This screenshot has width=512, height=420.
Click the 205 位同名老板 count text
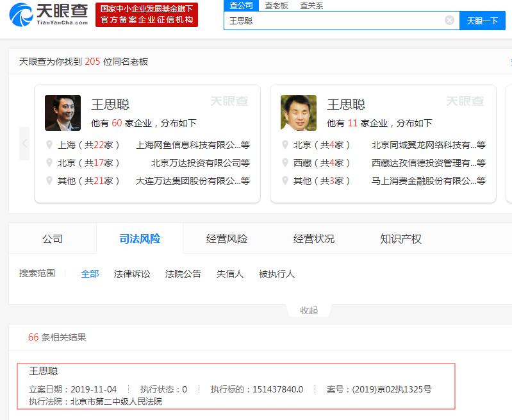coord(116,62)
